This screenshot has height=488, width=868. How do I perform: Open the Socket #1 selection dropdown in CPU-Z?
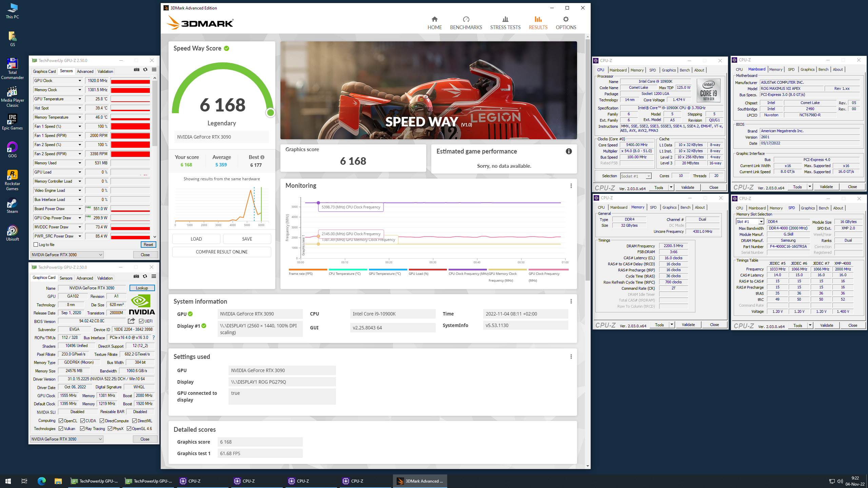click(636, 176)
